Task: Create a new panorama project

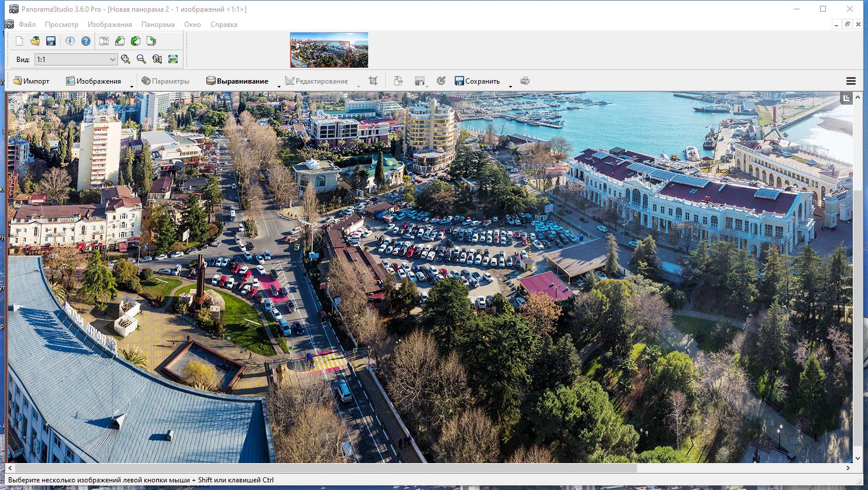Action: point(19,41)
